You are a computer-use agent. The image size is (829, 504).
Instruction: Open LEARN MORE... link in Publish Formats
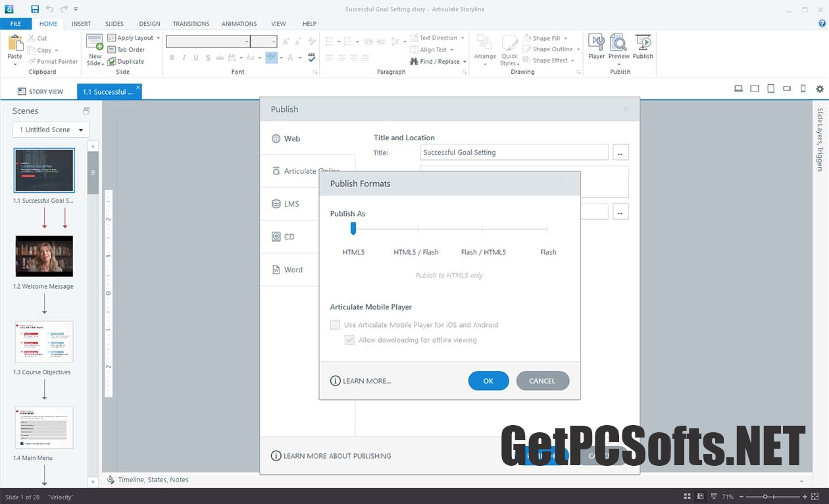[361, 381]
